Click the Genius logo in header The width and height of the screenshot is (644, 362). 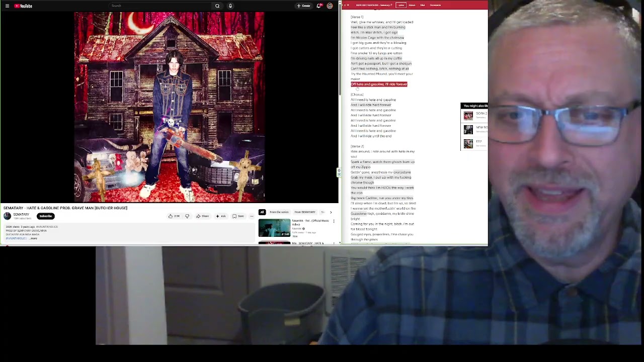346,5
